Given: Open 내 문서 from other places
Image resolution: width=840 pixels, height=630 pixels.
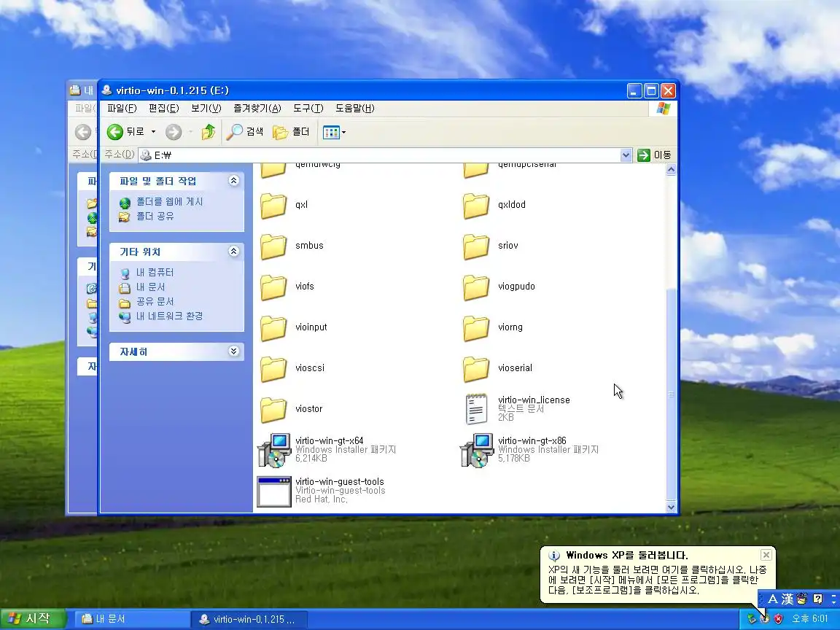Looking at the screenshot, I should (150, 287).
